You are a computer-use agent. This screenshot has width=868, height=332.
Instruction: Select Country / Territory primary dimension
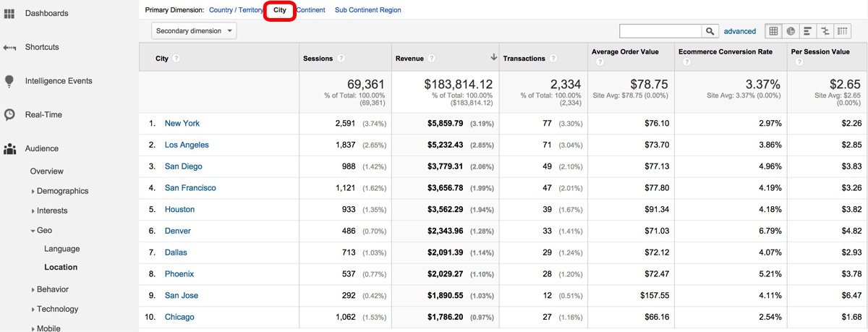point(236,10)
